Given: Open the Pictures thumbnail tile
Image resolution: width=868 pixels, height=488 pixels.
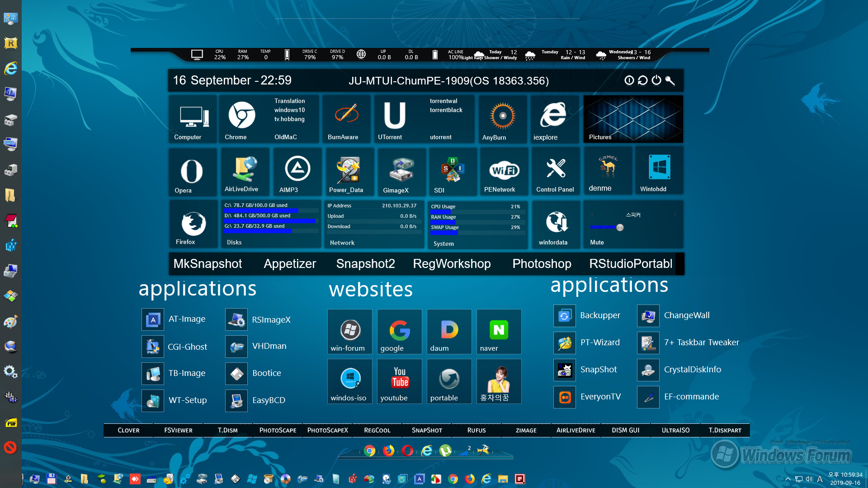Looking at the screenshot, I should 633,119.
